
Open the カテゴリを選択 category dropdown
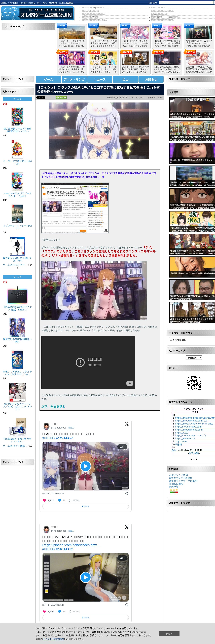(x=192, y=340)
